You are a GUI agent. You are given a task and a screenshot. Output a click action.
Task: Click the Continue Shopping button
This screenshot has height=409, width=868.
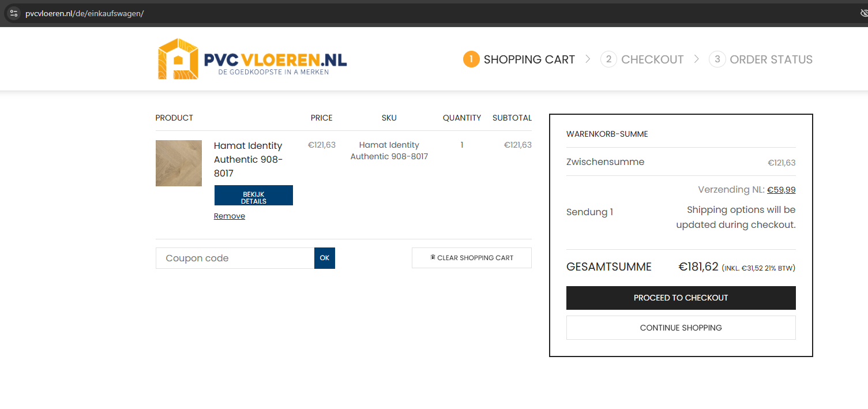click(x=681, y=328)
